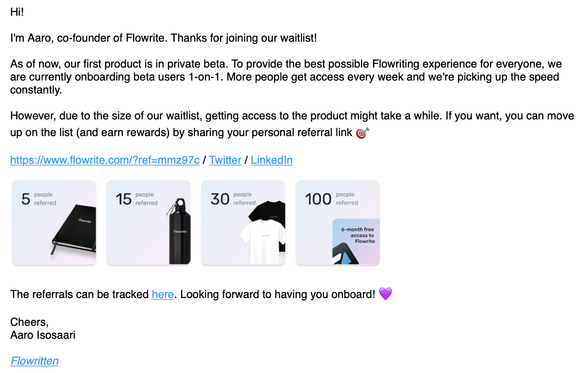Open the Flowritten link in the signature
This screenshot has height=373, width=588.
click(x=34, y=361)
